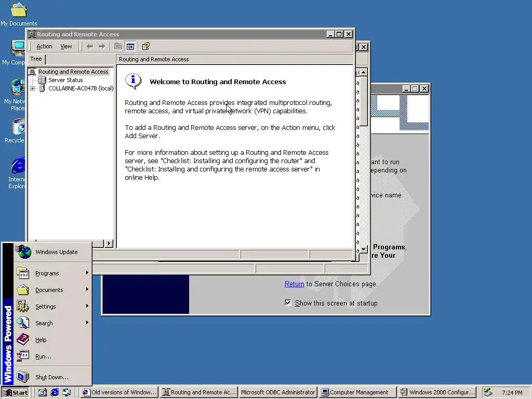Click the Routing and Remote Access taskbar button
532x399 pixels.
coord(199,393)
